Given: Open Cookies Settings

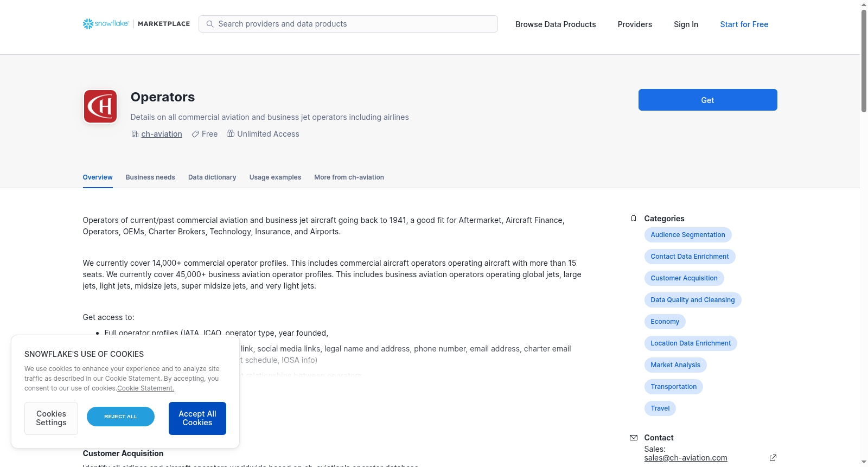Looking at the screenshot, I should pyautogui.click(x=51, y=418).
